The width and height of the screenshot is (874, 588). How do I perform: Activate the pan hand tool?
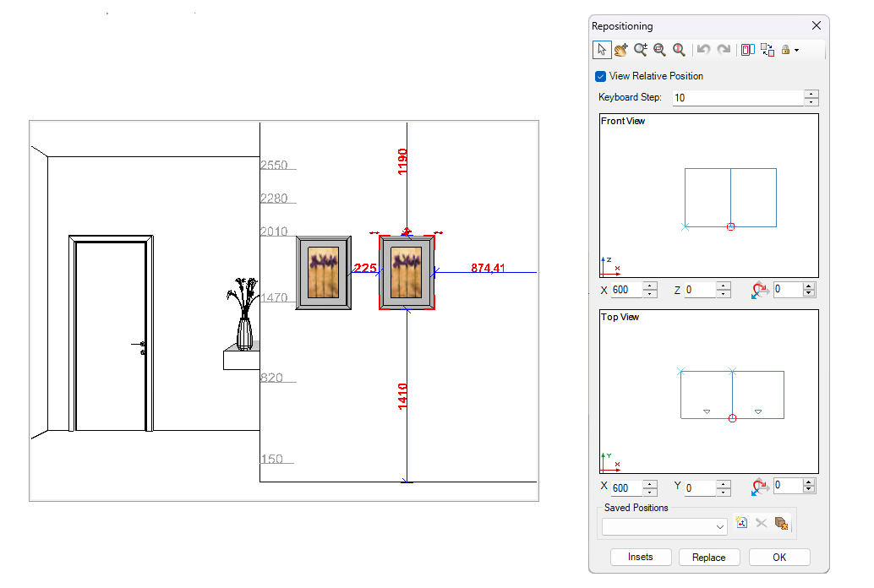[x=621, y=50]
